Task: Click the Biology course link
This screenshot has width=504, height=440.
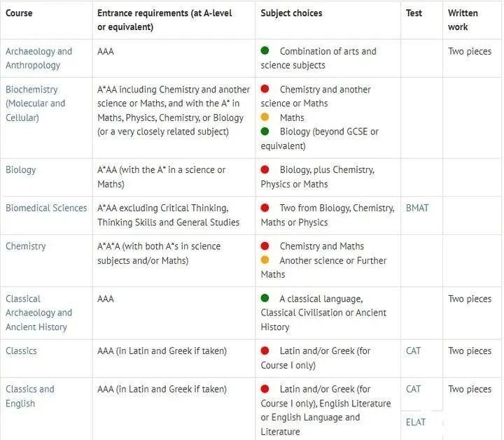Action: (20, 170)
